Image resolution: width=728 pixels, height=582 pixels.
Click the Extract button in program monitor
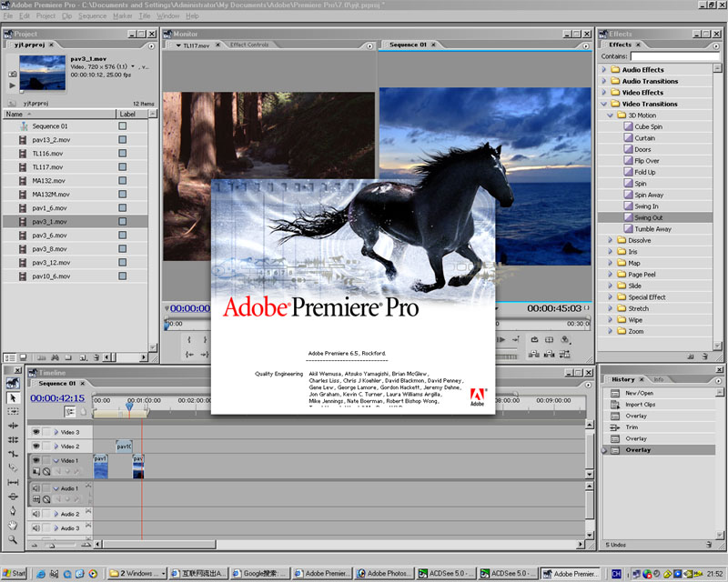[x=550, y=354]
